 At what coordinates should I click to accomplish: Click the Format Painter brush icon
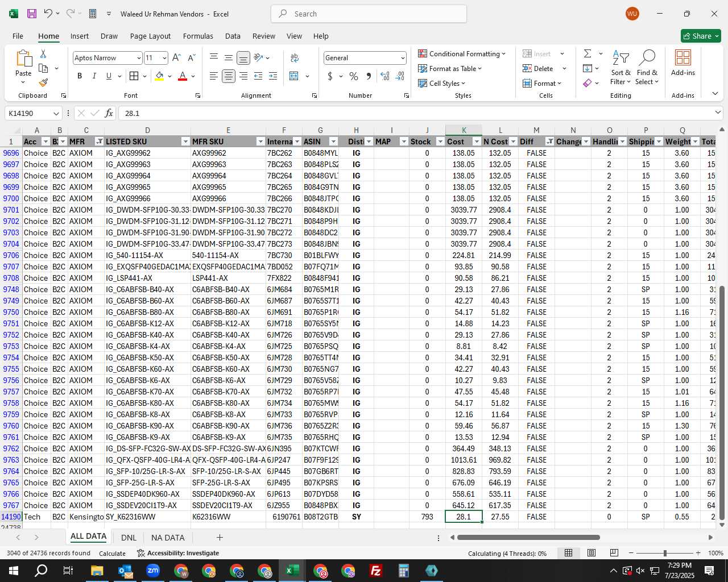point(43,82)
